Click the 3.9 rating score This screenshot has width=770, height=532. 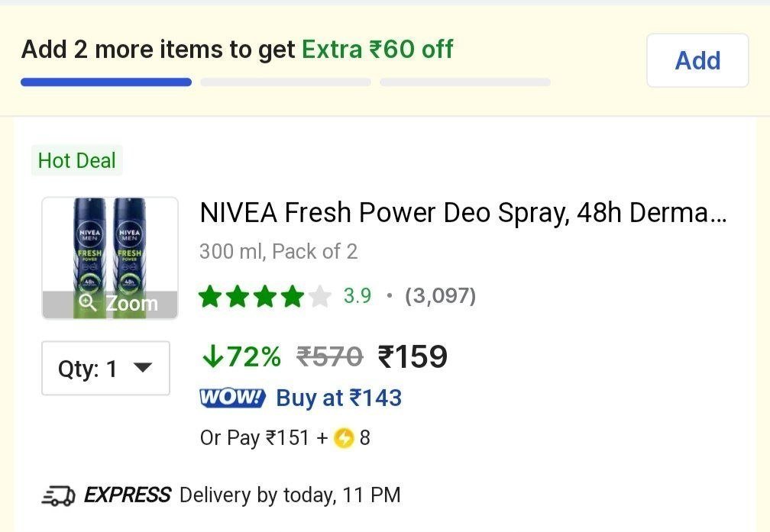357,296
